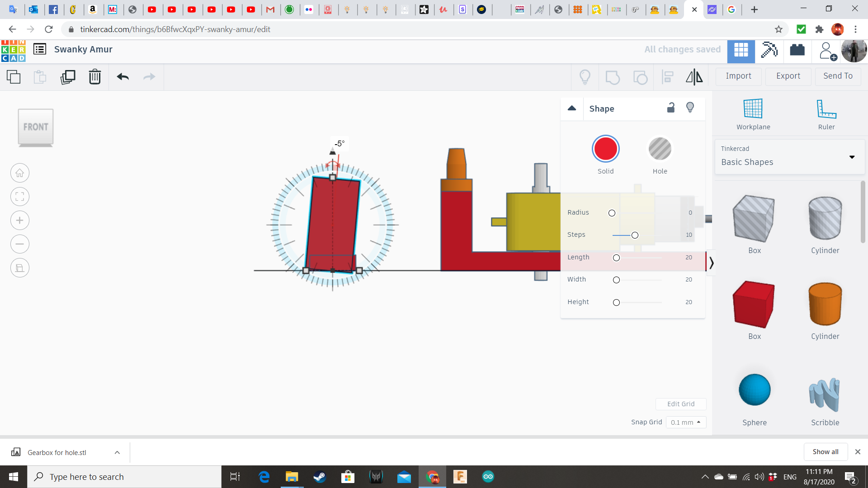Image resolution: width=868 pixels, height=488 pixels.
Task: Click the FRONT view cube
Action: (x=36, y=127)
